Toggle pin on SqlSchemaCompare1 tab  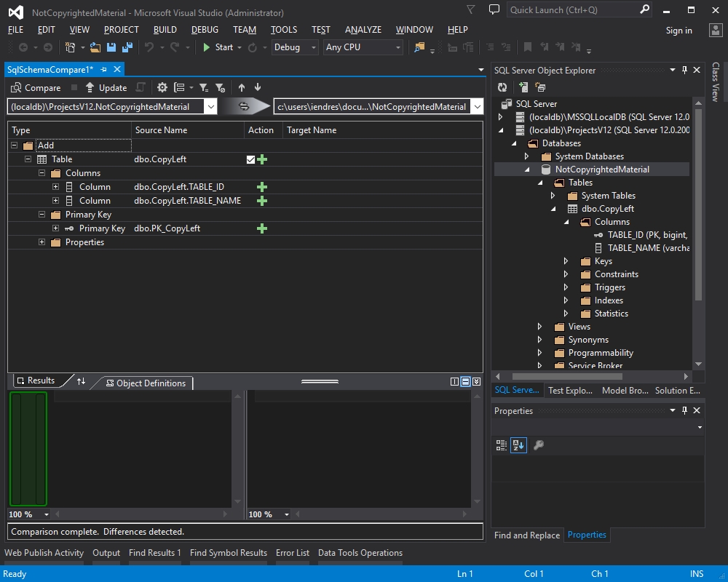103,70
